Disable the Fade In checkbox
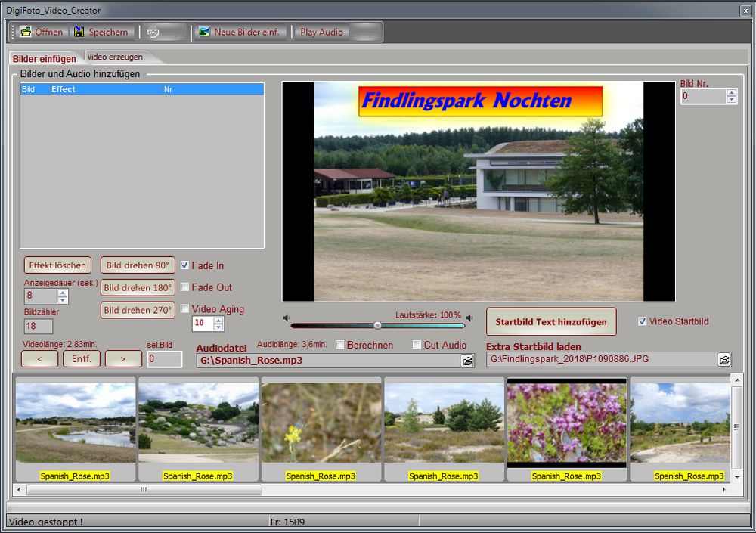 click(184, 265)
